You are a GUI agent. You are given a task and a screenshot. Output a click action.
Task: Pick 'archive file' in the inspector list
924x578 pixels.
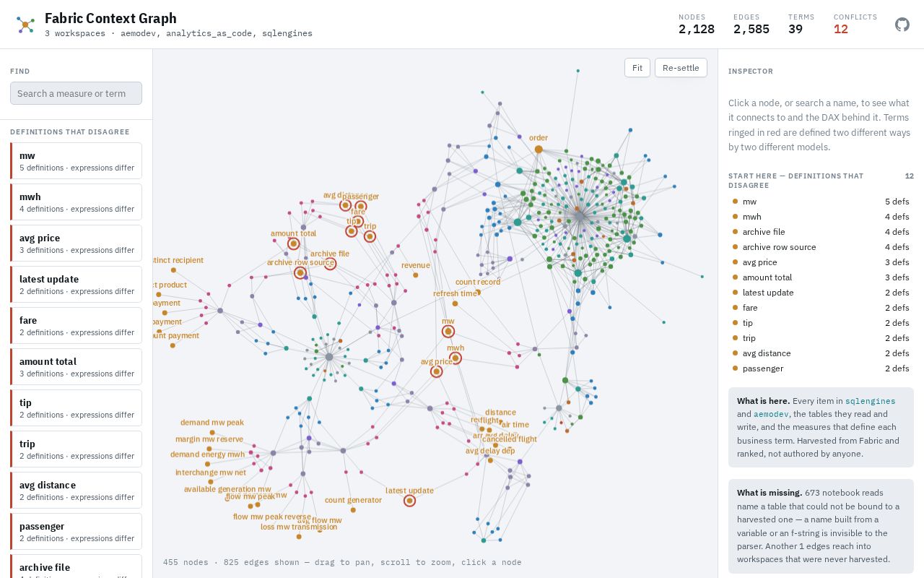pyautogui.click(x=821, y=232)
